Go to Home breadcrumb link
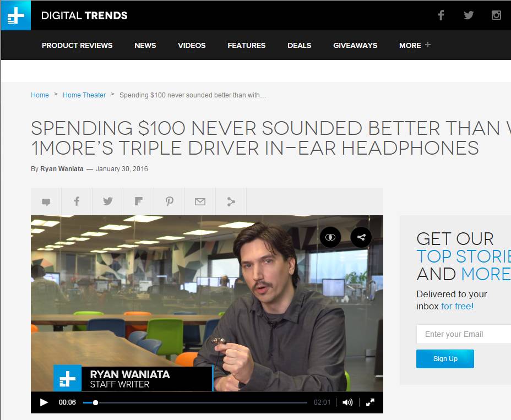511x420 pixels. click(x=40, y=95)
